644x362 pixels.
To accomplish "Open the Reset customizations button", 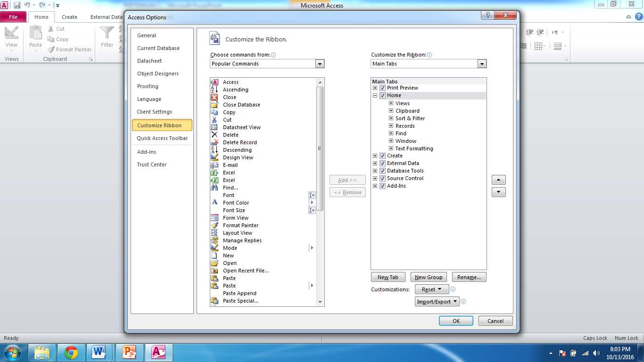I will click(432, 289).
